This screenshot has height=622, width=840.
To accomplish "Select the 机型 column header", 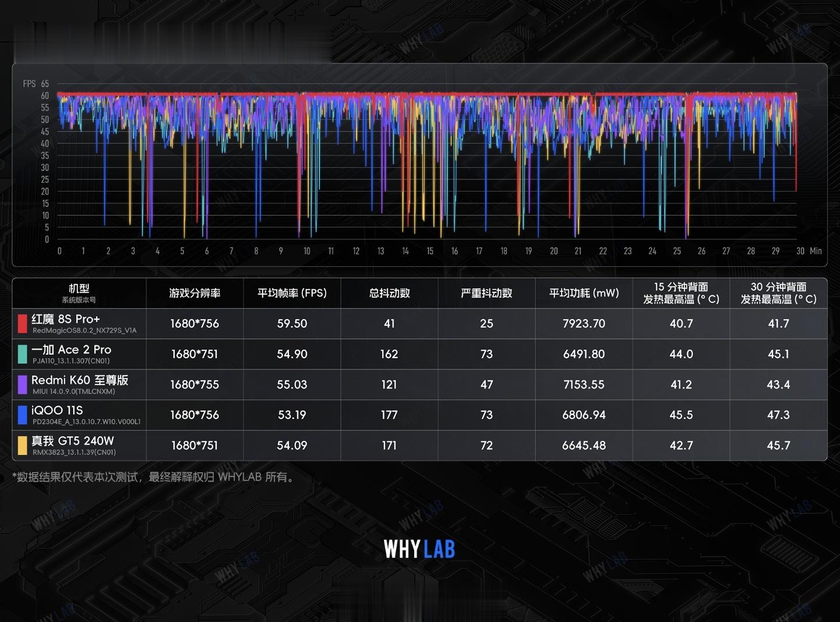I will pyautogui.click(x=79, y=288).
